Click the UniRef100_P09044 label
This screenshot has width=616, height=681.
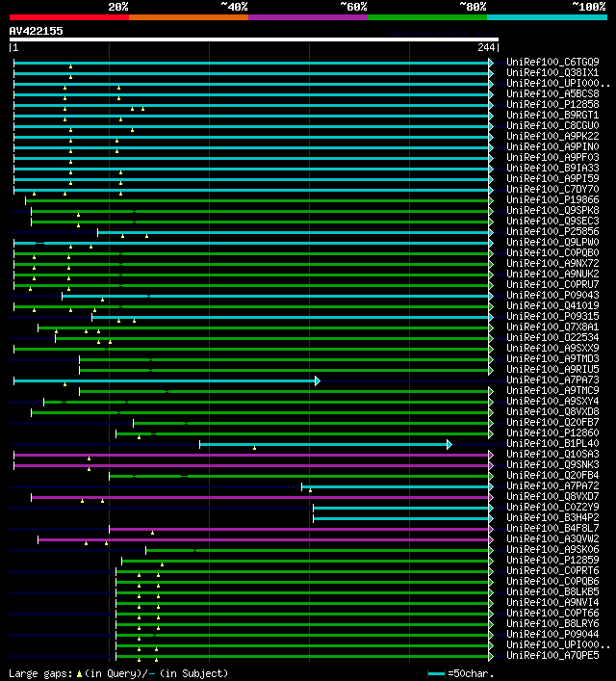tap(552, 634)
